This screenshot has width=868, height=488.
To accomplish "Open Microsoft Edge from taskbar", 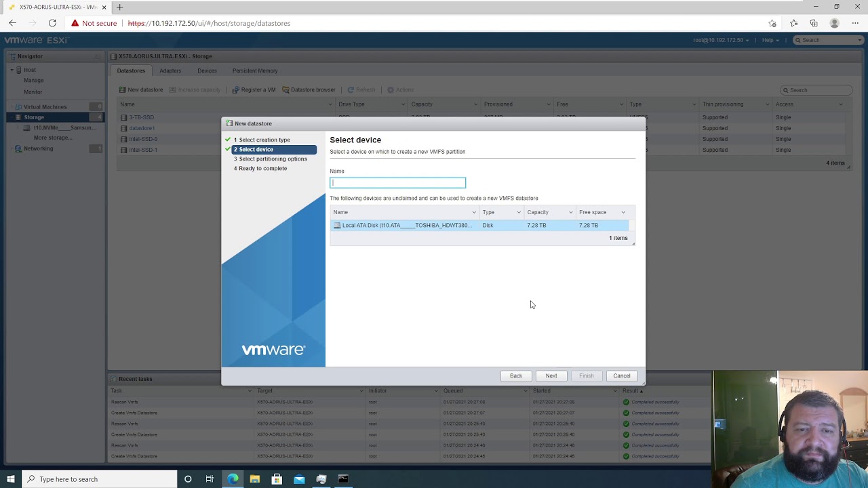I will [233, 479].
